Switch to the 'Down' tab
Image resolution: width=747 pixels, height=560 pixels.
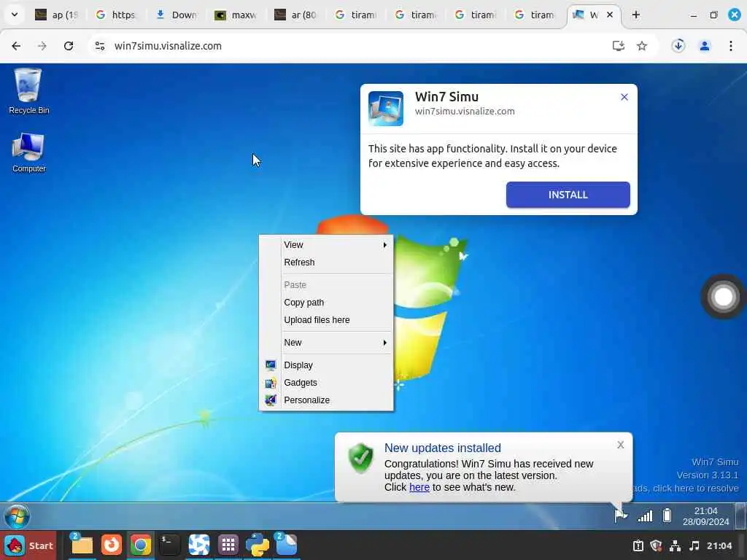(177, 15)
